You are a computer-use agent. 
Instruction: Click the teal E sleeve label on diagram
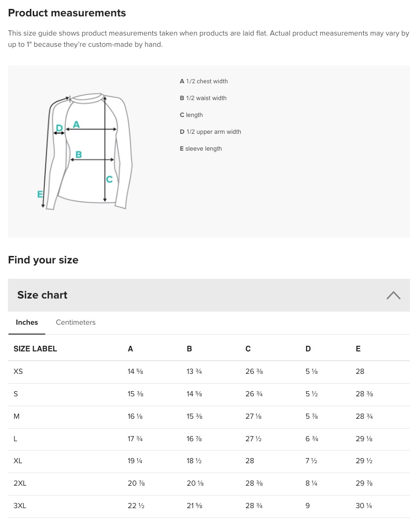40,194
